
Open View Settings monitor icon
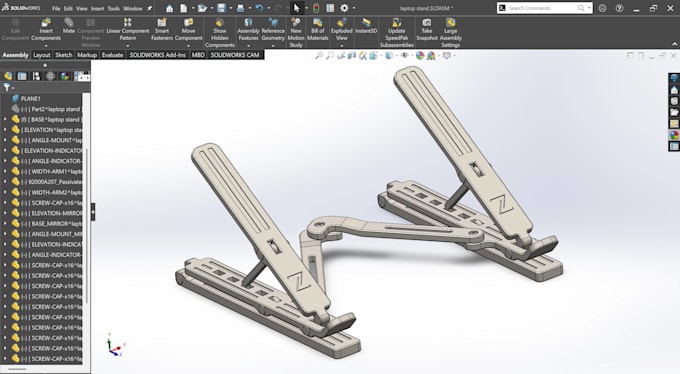(447, 56)
